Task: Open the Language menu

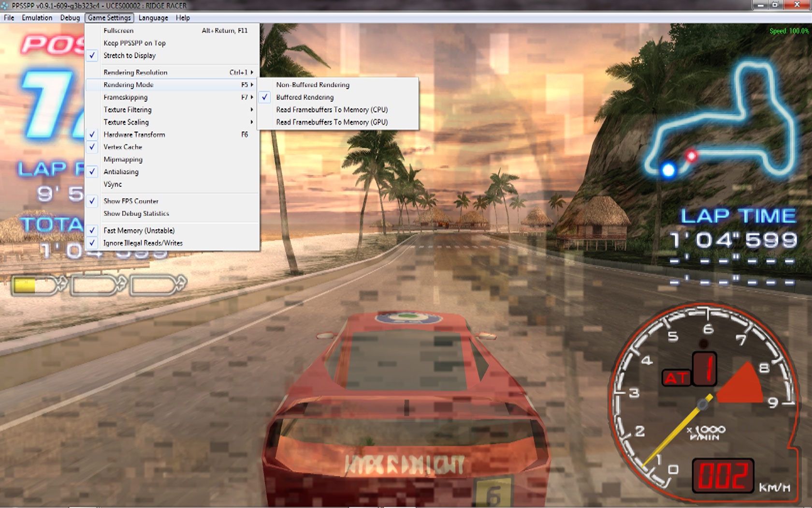Action: (x=153, y=18)
